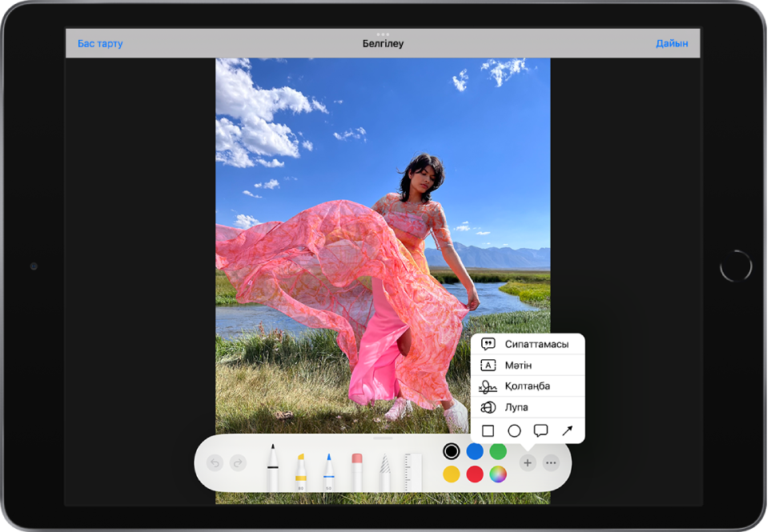Select the striped lasso selection tool
Screen dimensions: 771x532
(384, 471)
